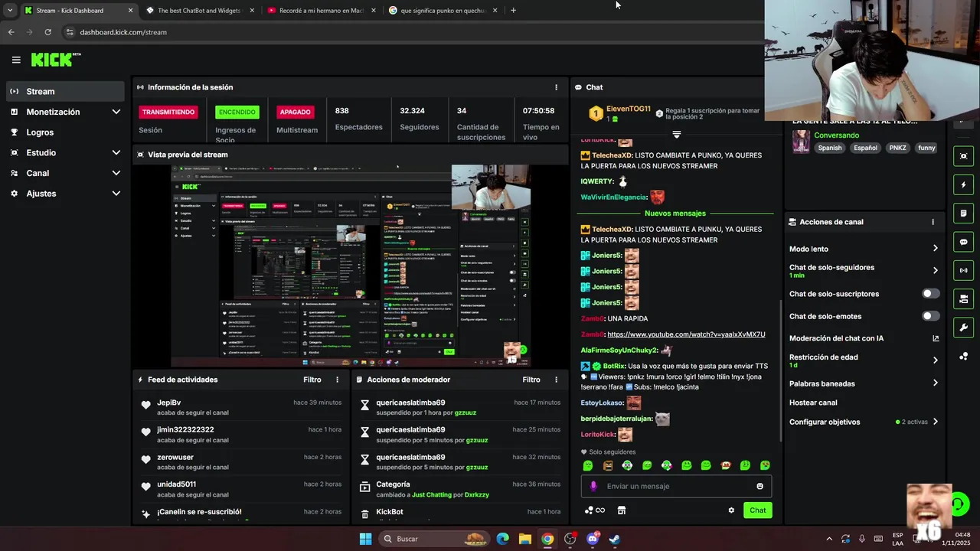The height and width of the screenshot is (551, 980).
Task: Open Filtro in Feed de actividades
Action: (312, 380)
